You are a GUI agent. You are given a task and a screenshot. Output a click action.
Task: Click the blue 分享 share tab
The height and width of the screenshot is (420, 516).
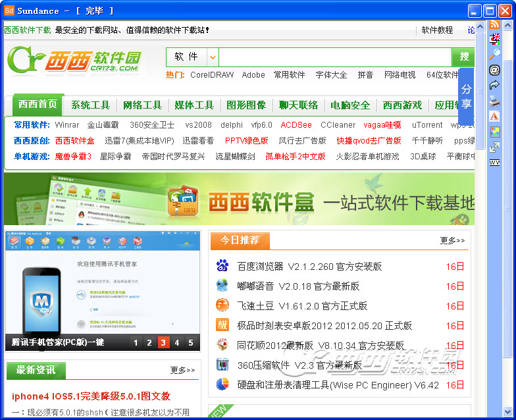click(x=466, y=96)
